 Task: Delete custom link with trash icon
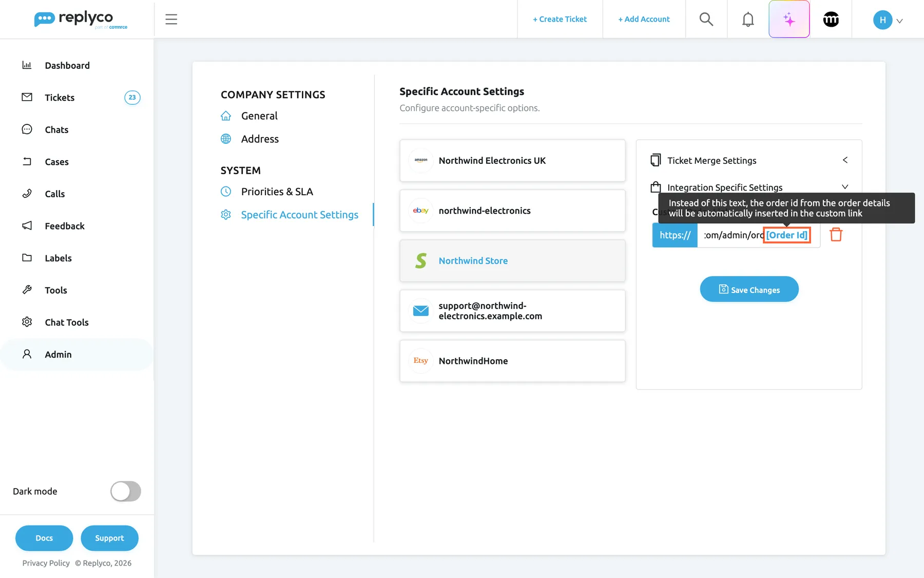(x=836, y=234)
